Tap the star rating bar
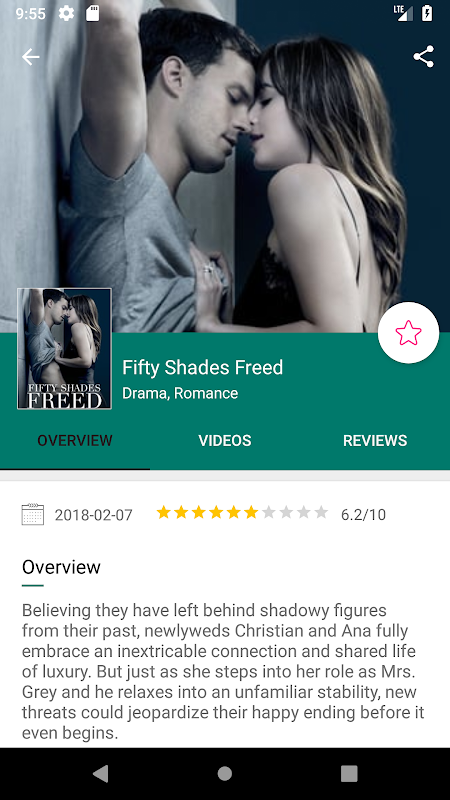 point(242,512)
